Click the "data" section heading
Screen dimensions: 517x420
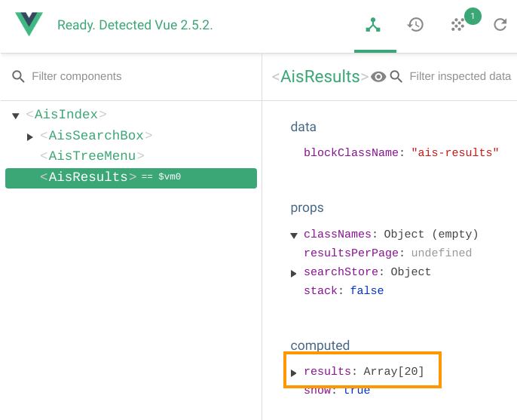pyautogui.click(x=303, y=127)
